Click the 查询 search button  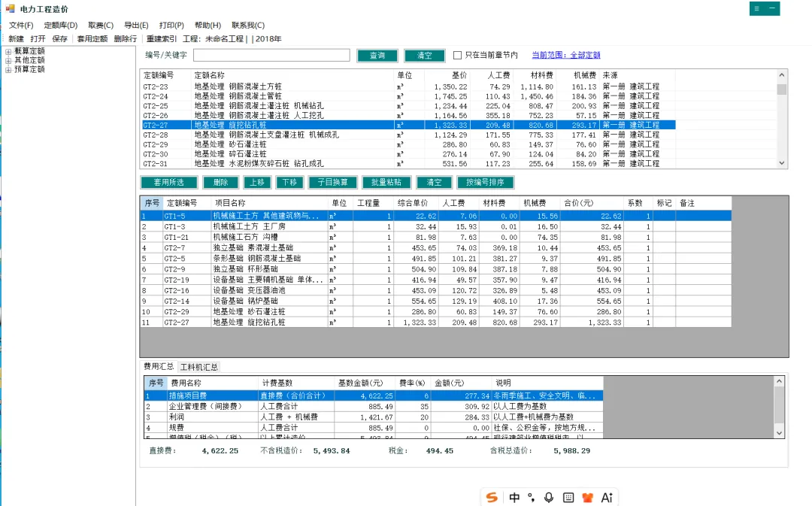377,56
